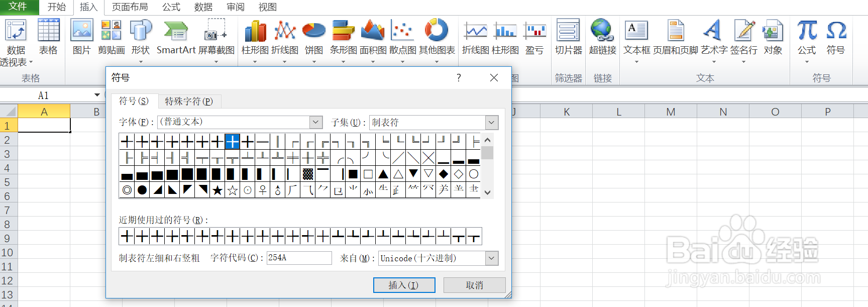This screenshot has height=307, width=868.
Task: Click the 取消 button
Action: [474, 285]
